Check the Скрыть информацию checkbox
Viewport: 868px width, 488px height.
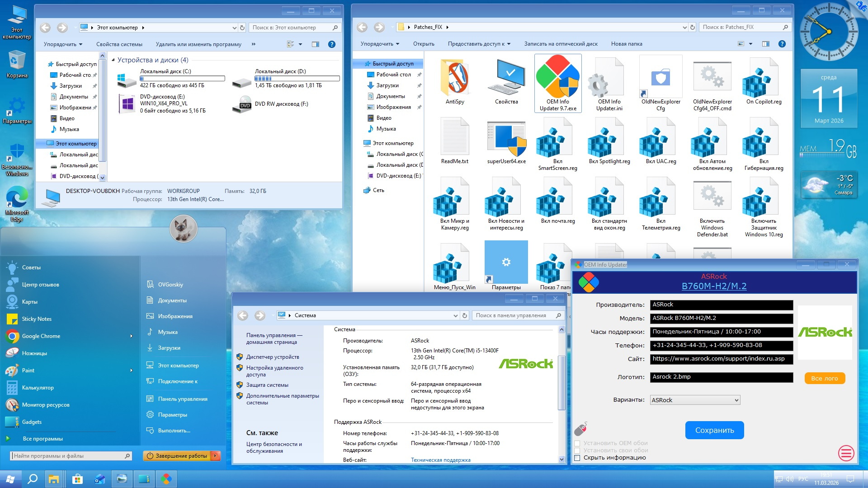pos(577,458)
